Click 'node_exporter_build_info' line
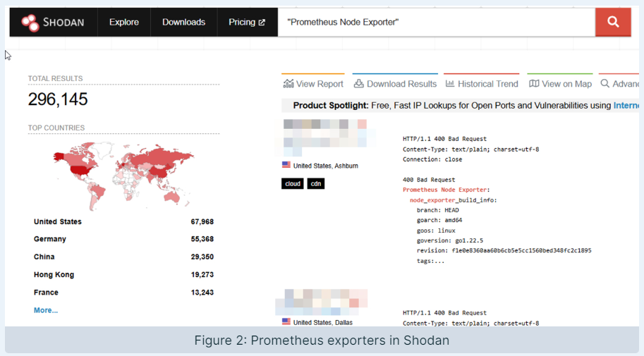This screenshot has height=356, width=644. 454,200
